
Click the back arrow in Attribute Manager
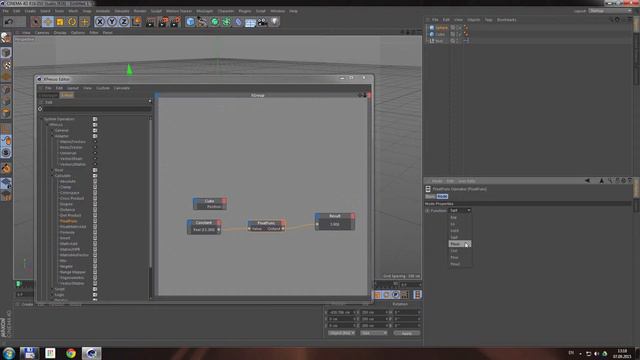click(587, 180)
